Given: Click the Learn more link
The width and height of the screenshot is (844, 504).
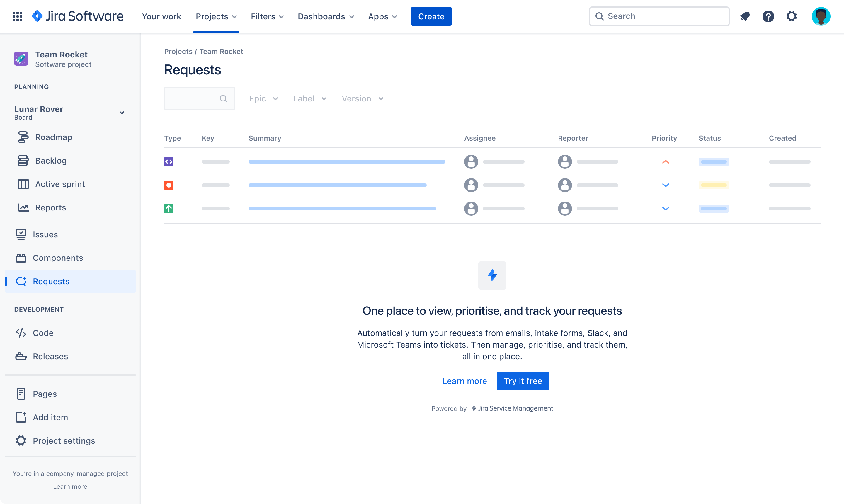Looking at the screenshot, I should point(465,381).
